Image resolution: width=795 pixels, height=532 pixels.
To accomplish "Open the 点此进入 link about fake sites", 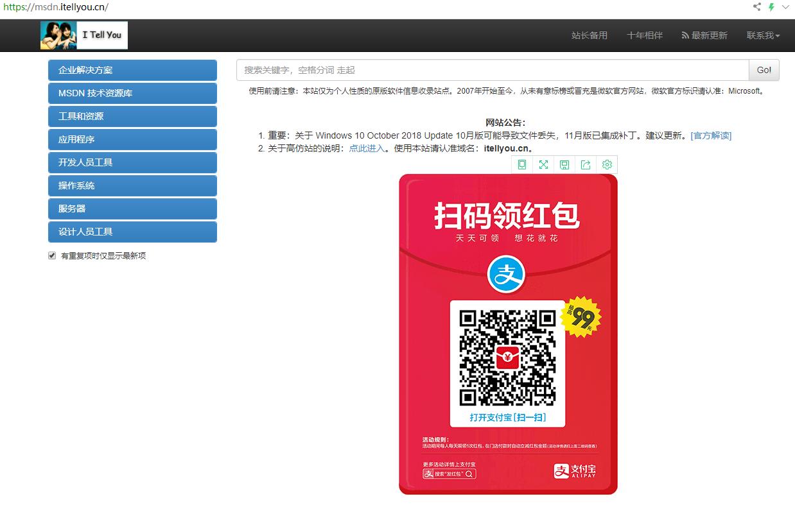I will [x=366, y=147].
